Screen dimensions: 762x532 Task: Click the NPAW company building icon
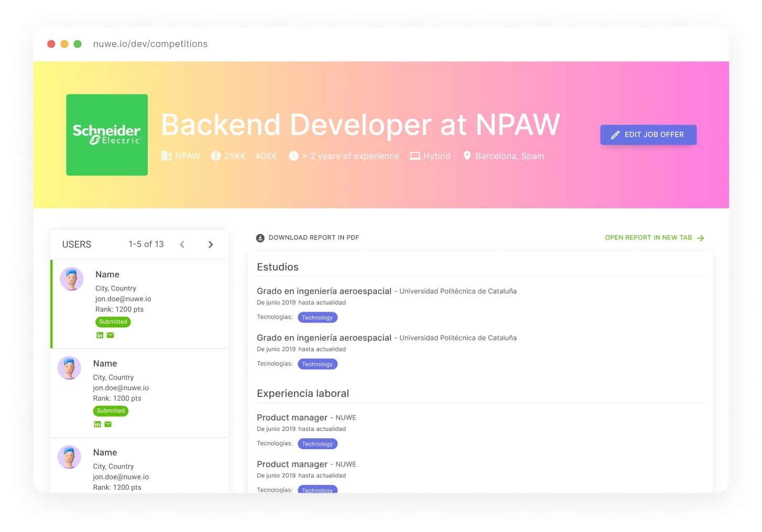(x=166, y=156)
